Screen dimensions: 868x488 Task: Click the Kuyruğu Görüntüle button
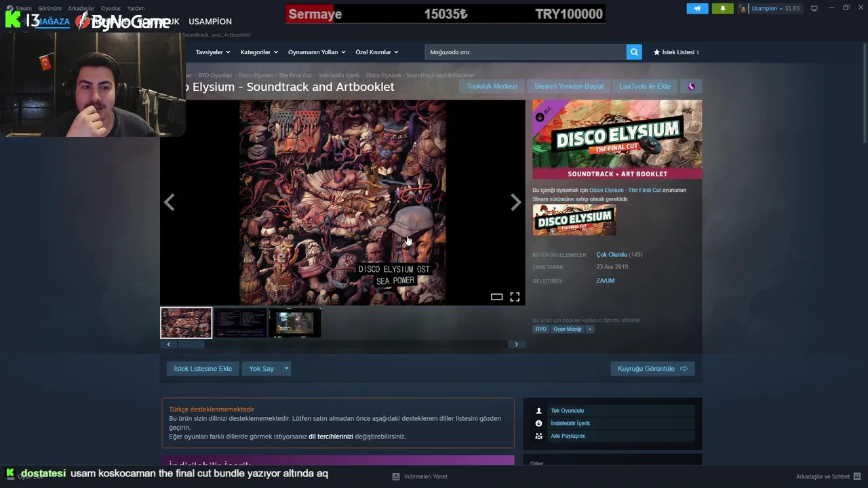coord(652,369)
